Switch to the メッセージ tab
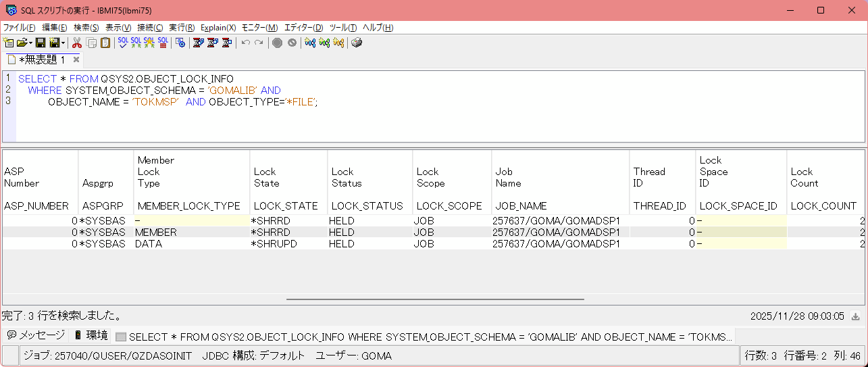Viewport: 868px width, 367px height. click(36, 335)
